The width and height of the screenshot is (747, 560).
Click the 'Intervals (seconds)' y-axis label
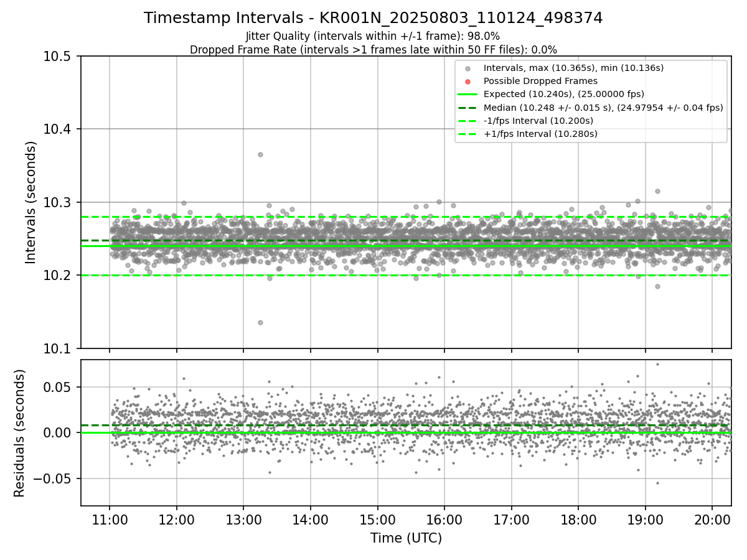point(31,202)
